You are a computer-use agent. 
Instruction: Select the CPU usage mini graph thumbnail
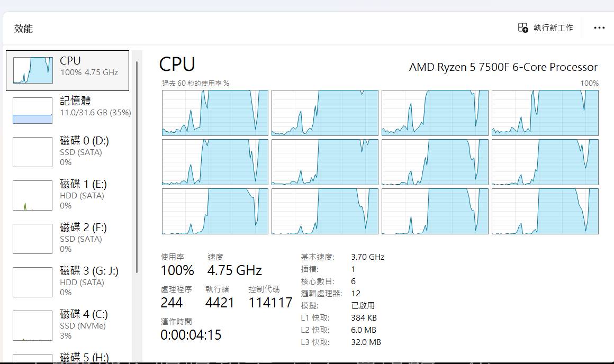(33, 70)
